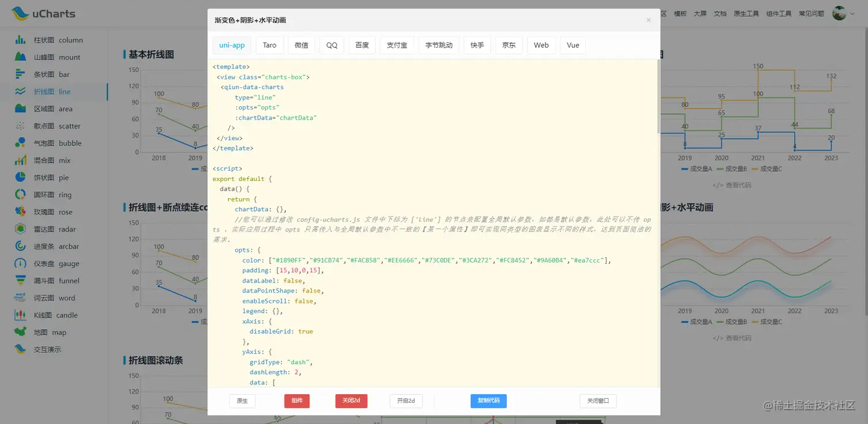Click 查看代码 under the wavy line chart

[732, 338]
